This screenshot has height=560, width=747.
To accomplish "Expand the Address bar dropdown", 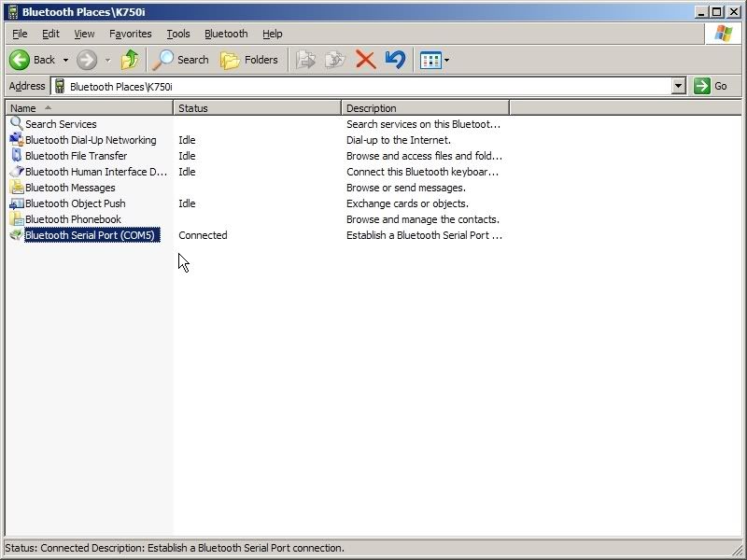I will [x=679, y=86].
